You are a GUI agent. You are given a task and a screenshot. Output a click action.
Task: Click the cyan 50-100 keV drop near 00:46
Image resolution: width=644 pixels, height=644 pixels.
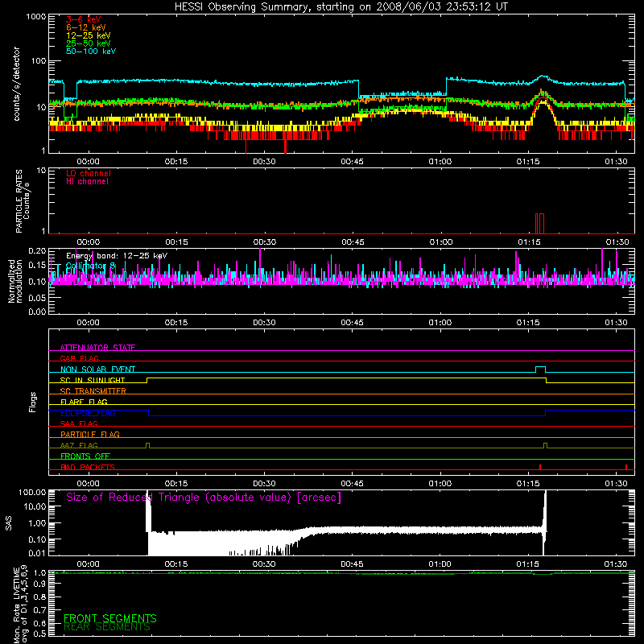coord(358,89)
